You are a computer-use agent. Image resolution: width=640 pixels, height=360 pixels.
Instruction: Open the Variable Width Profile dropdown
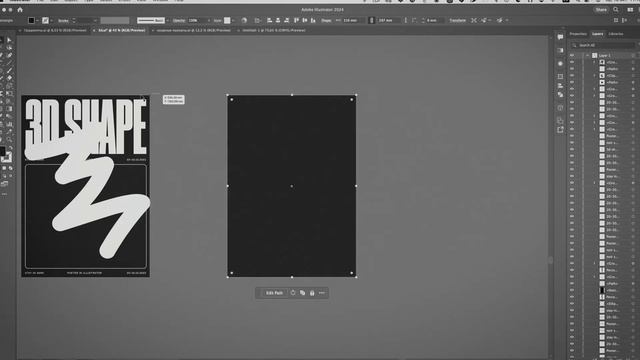[115, 20]
